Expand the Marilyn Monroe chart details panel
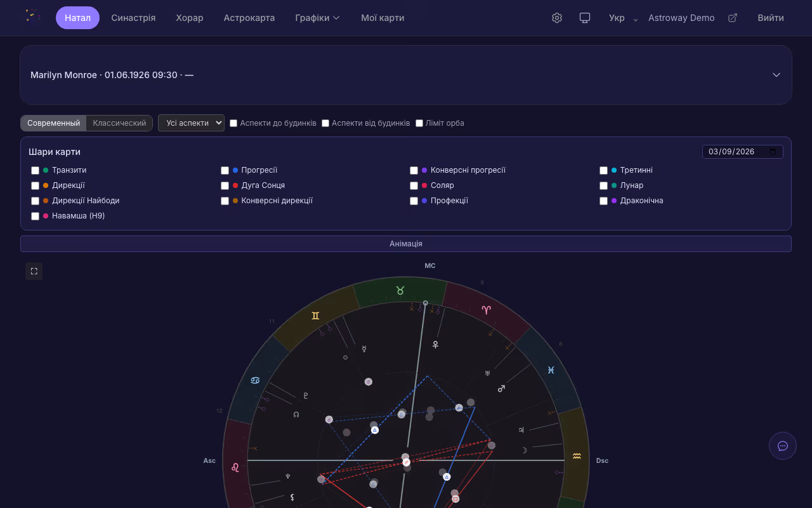 coord(776,75)
